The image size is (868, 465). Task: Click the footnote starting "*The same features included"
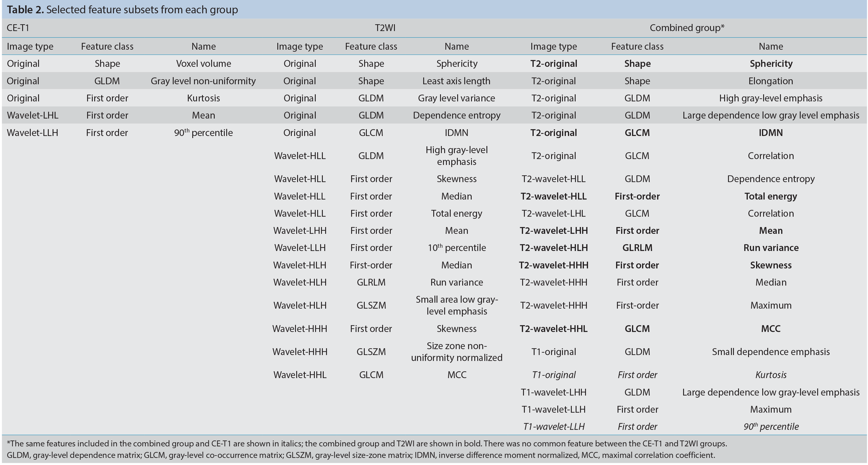point(367,443)
